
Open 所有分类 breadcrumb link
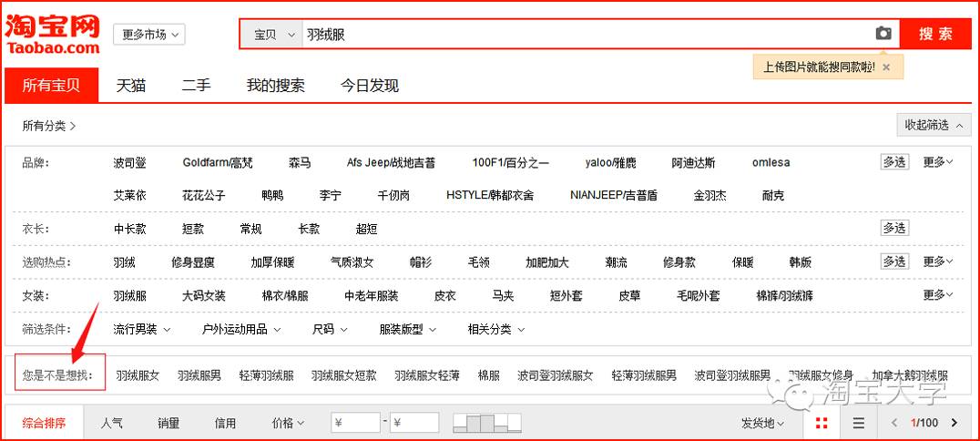pos(49,126)
